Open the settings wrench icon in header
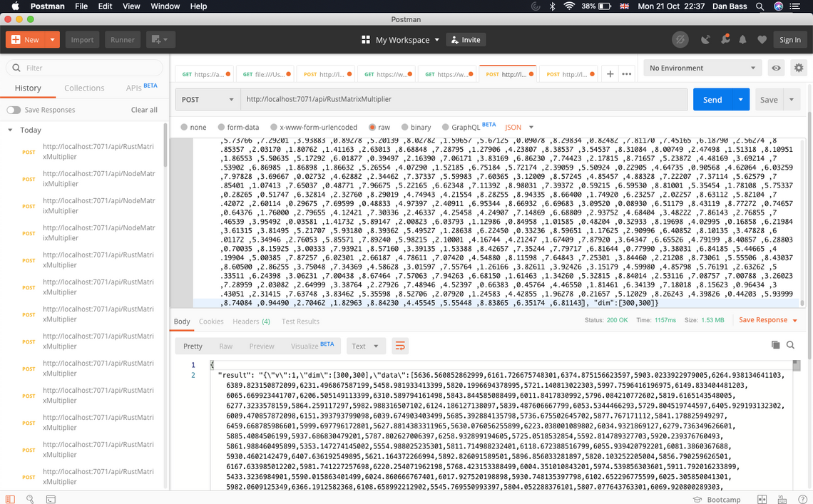The width and height of the screenshot is (813, 504). tap(725, 39)
